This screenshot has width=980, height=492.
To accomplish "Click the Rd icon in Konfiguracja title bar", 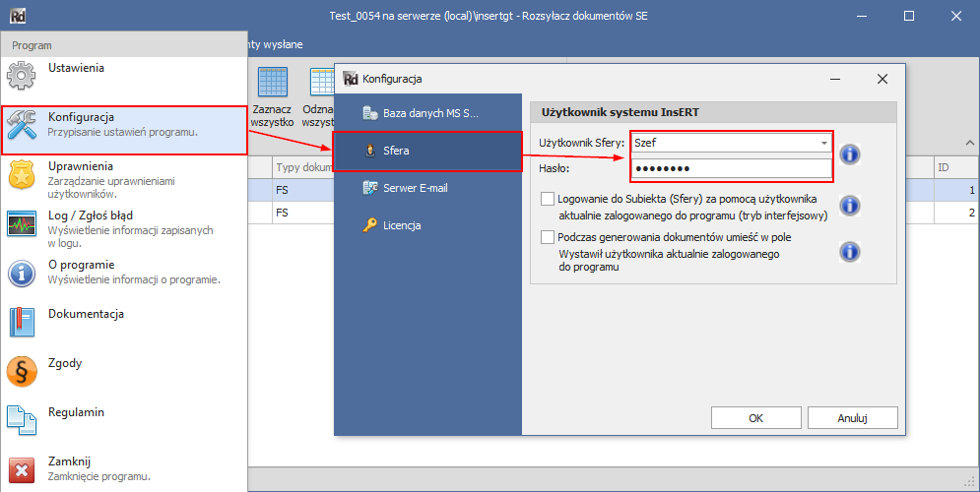I will pos(351,79).
